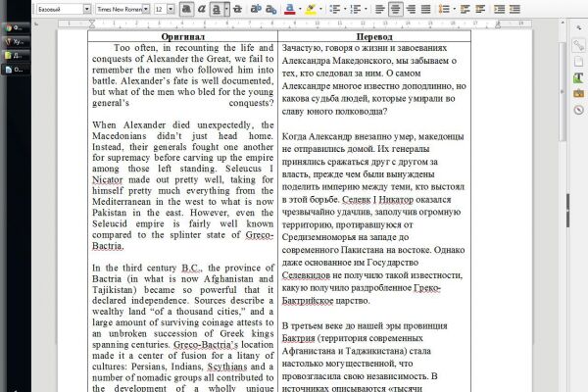Open sidebar Page deck
The image size is (588, 392).
[x=578, y=61]
